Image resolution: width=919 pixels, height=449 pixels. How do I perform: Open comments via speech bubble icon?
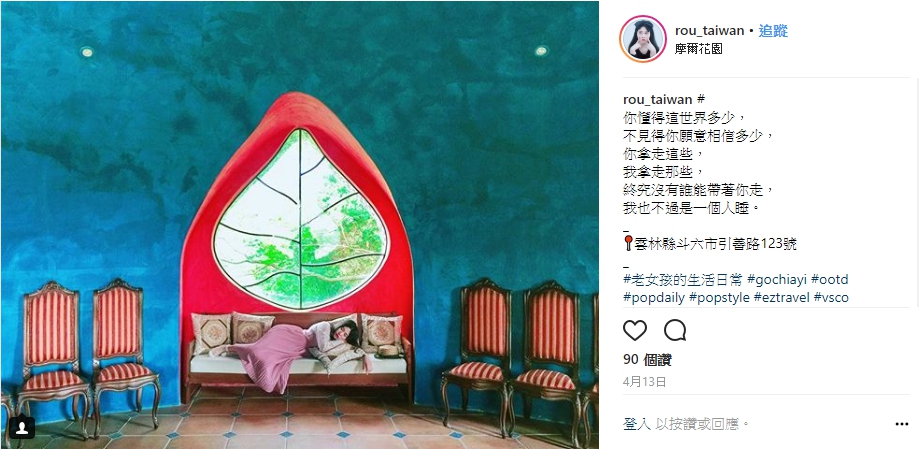click(675, 331)
